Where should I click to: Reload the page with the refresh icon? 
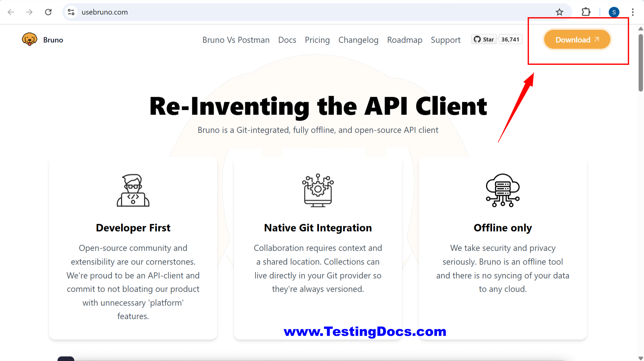[48, 12]
